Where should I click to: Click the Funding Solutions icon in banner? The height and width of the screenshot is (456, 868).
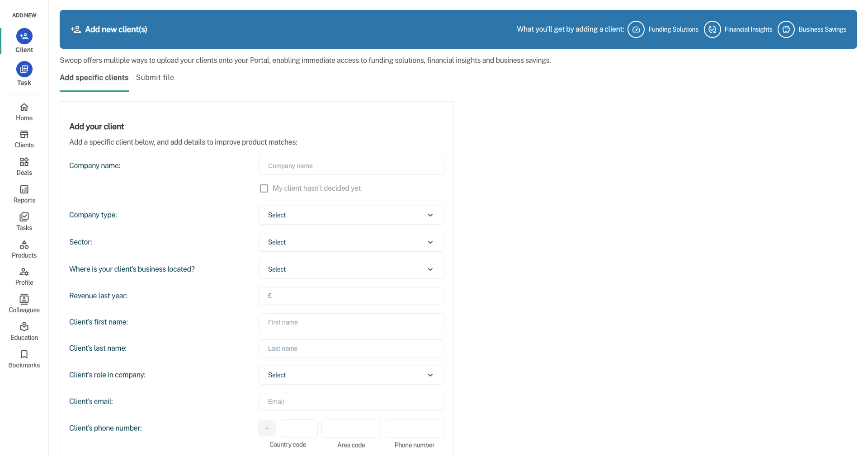coord(636,29)
